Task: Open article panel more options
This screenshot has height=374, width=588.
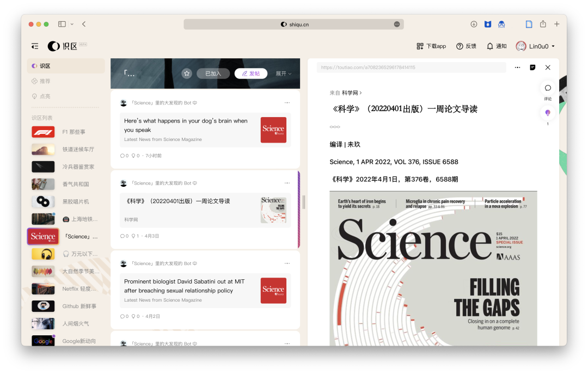Action: 518,68
